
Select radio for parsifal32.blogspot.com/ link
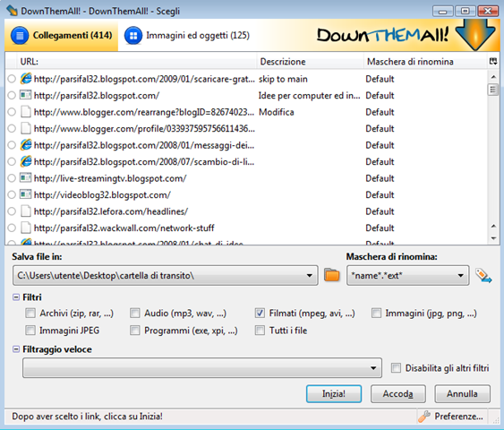(x=12, y=95)
